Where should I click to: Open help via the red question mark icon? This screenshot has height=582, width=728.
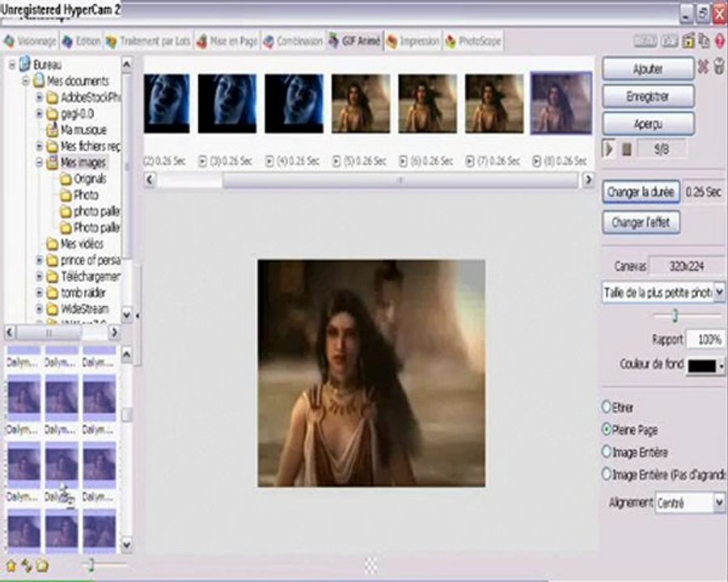point(720,41)
